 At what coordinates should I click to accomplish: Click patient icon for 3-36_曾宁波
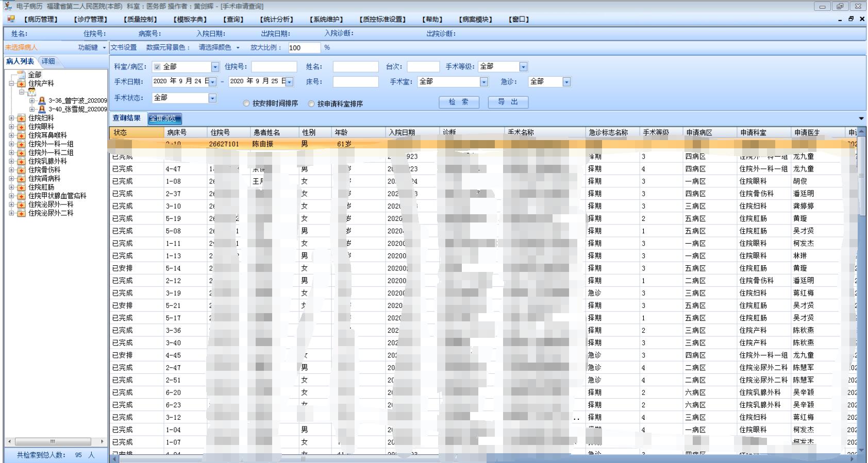[x=42, y=101]
